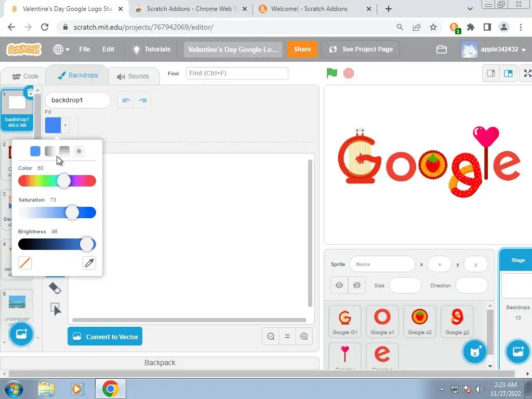Hide sprite with crossed-eye icon
This screenshot has width=532, height=399.
pos(356,285)
